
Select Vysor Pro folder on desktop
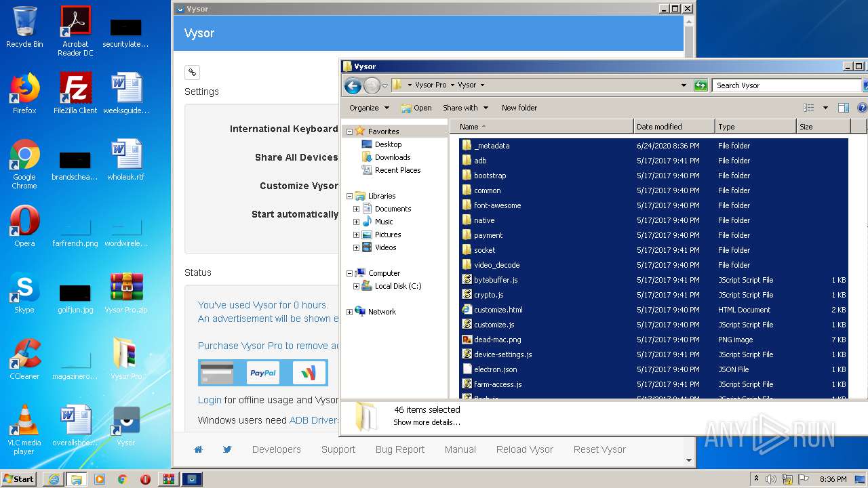[126, 359]
